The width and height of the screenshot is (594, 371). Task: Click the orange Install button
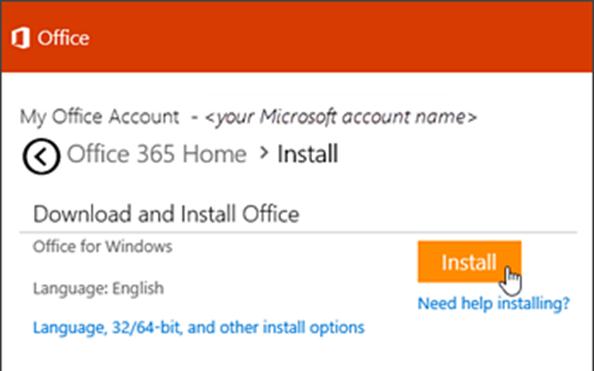(x=469, y=262)
